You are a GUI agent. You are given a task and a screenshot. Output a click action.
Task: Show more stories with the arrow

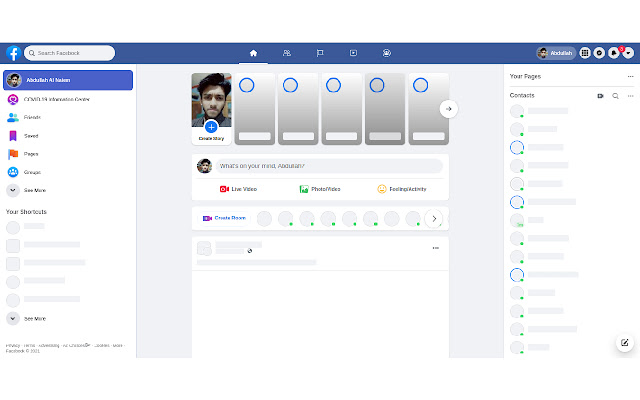pyautogui.click(x=449, y=109)
